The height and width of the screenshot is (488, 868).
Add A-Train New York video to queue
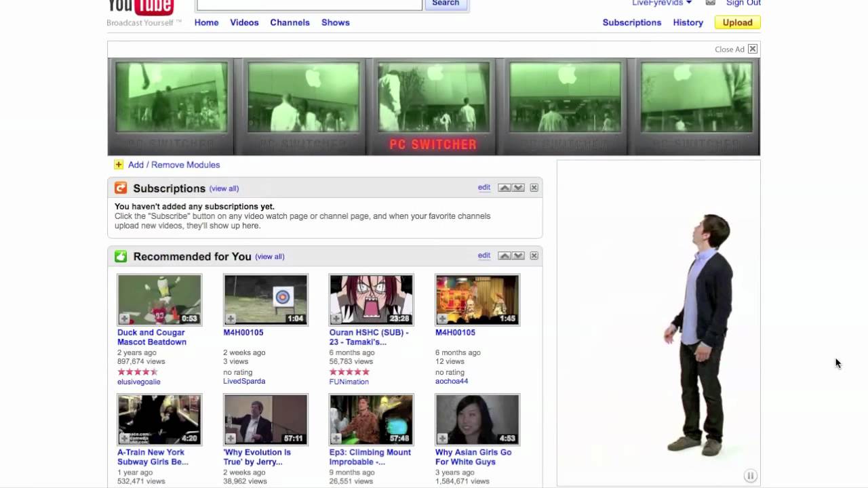pos(125,439)
